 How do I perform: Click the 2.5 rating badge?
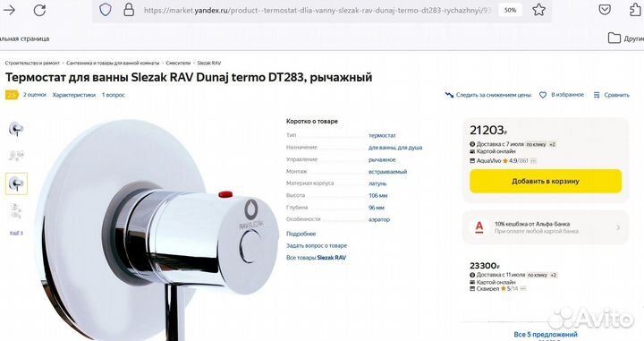click(x=12, y=95)
